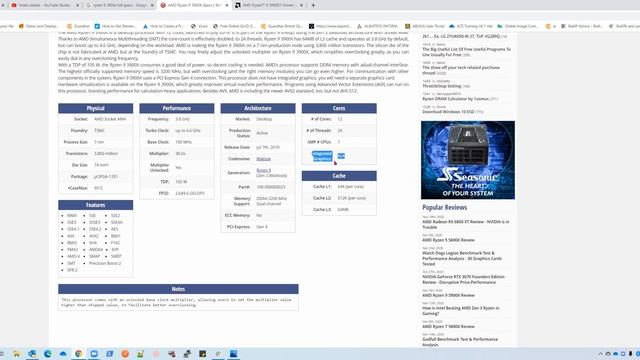Open the AMD Radeon RX 6800 XT Review link
The image size is (640, 360).
pyautogui.click(x=466, y=224)
